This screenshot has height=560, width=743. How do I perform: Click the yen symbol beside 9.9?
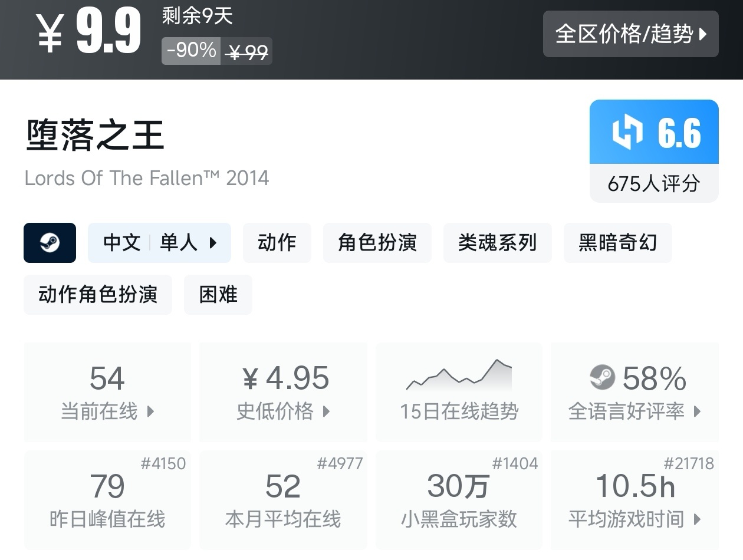click(x=50, y=34)
